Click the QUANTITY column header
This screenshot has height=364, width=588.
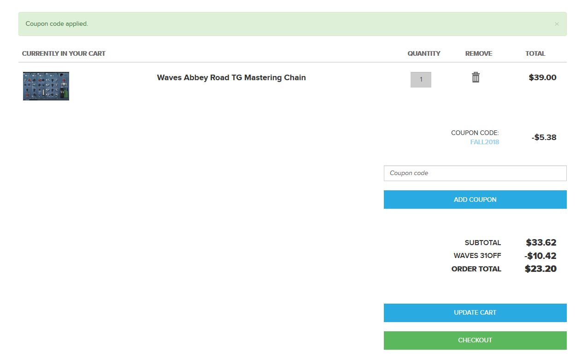(423, 53)
